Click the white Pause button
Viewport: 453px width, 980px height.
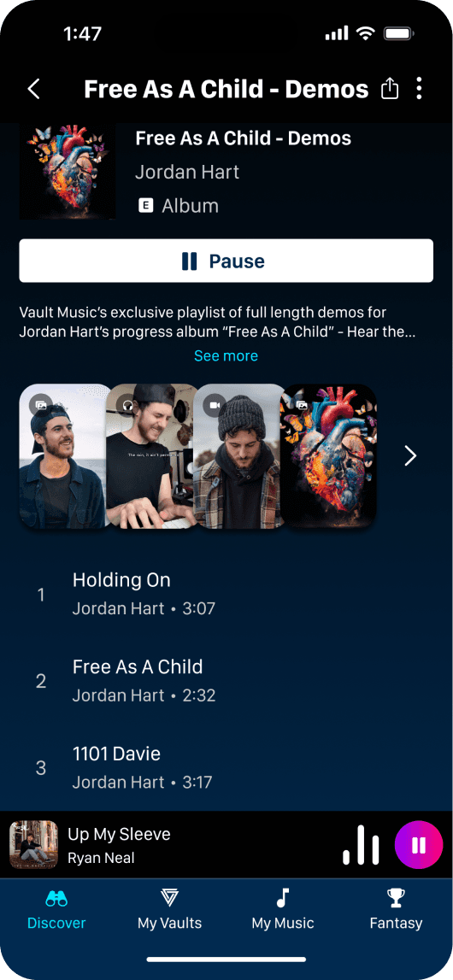[226, 261]
